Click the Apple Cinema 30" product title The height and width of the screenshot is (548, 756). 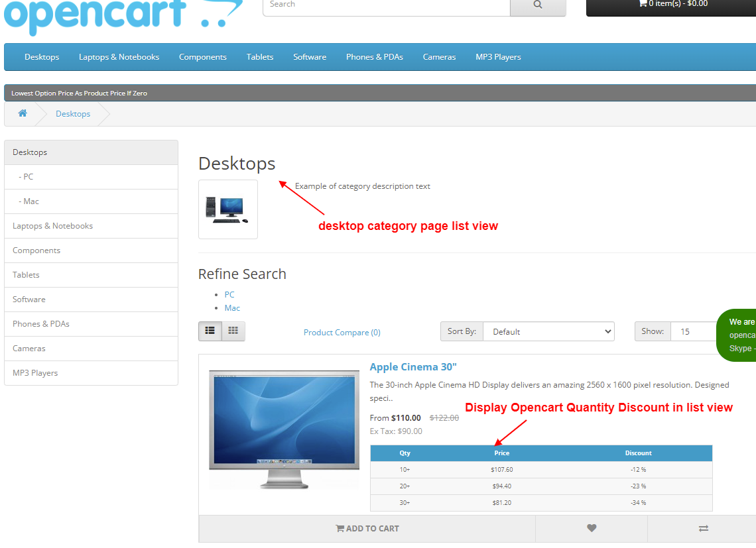pyautogui.click(x=413, y=366)
